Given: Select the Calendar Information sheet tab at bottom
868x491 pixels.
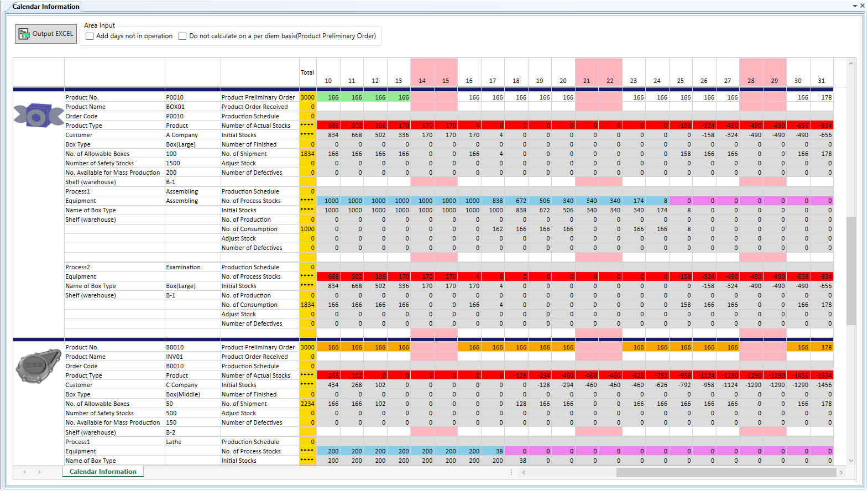Looking at the screenshot, I should (103, 472).
